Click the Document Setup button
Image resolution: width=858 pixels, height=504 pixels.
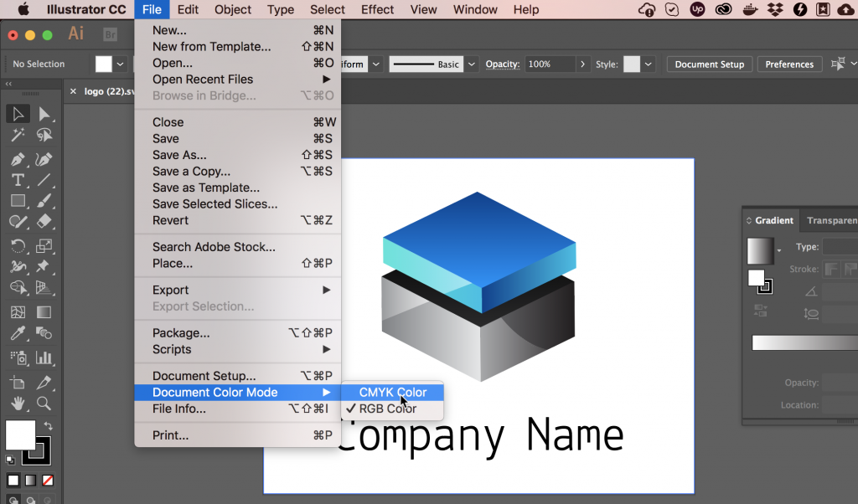[709, 64]
